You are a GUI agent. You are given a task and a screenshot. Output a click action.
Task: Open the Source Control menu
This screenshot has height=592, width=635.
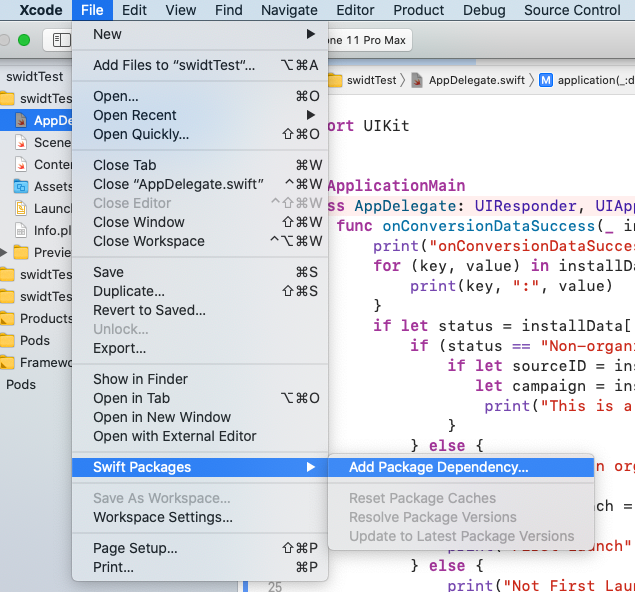[572, 10]
